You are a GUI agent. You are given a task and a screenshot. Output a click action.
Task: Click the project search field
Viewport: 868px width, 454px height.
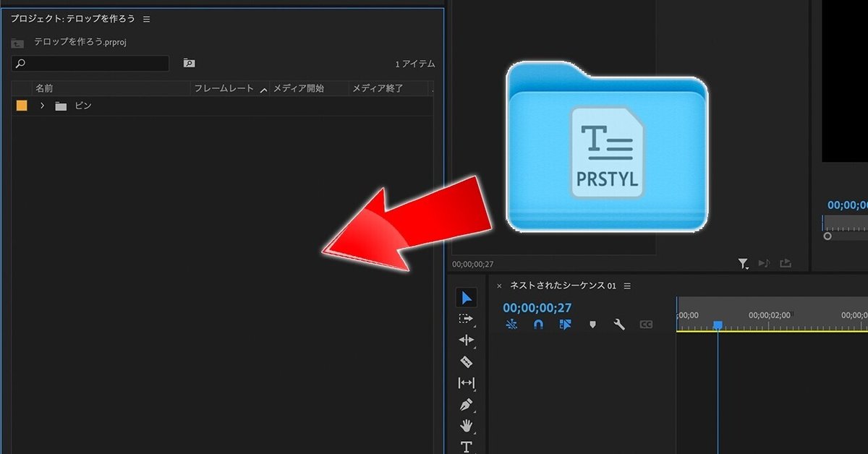90,64
